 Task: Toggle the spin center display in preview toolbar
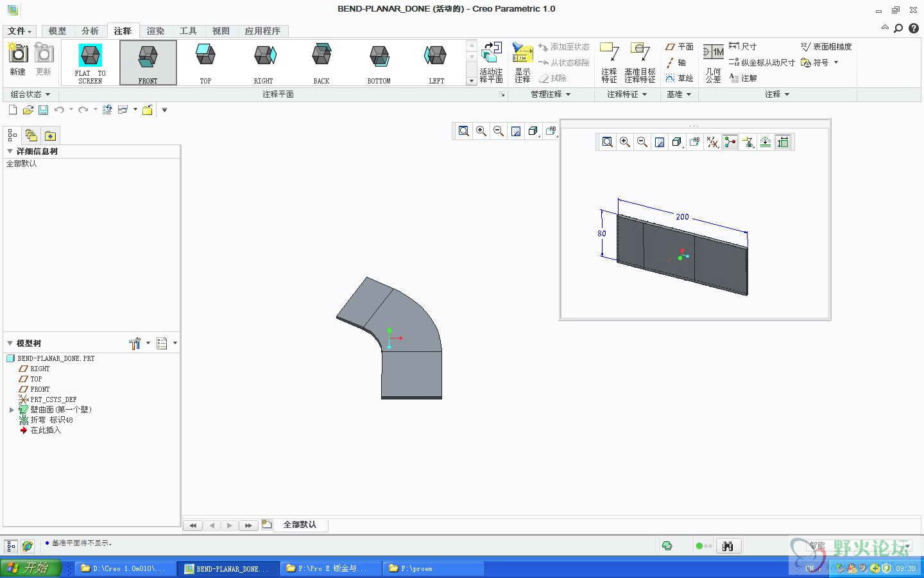click(x=730, y=142)
